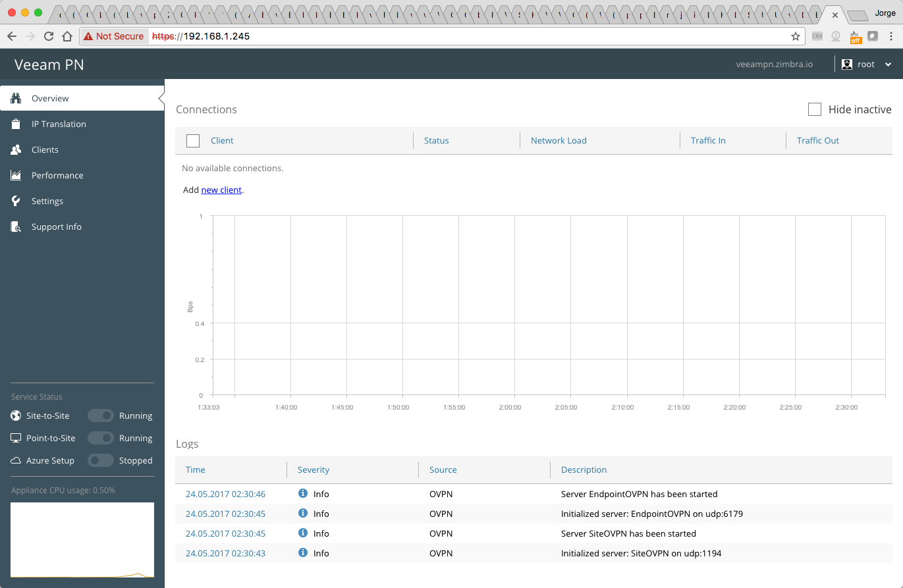The height and width of the screenshot is (588, 903).
Task: Click the 'No available connections.' message
Action: tap(233, 168)
